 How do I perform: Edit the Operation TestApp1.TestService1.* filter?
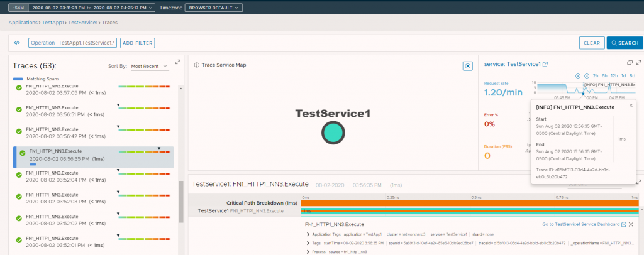pos(73,43)
